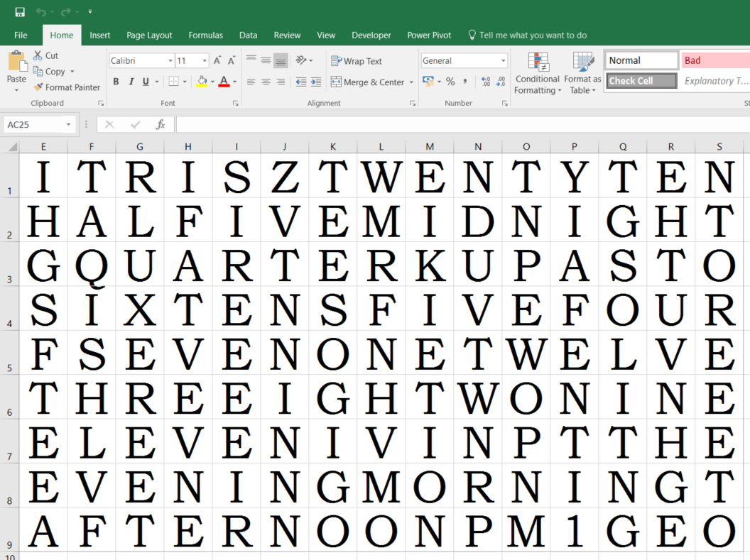This screenshot has width=750, height=560.
Task: Switch to the Developer tab
Action: pyautogui.click(x=371, y=35)
